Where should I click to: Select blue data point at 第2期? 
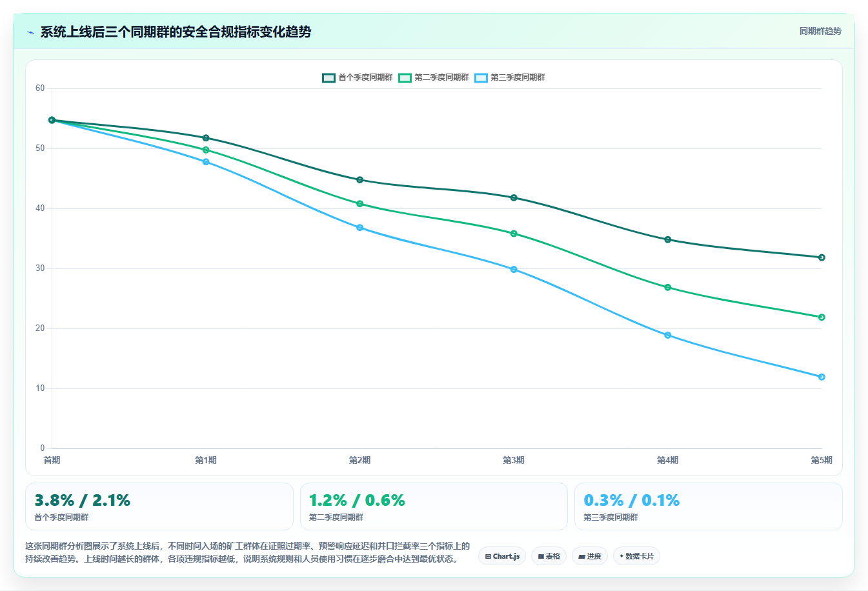(360, 228)
